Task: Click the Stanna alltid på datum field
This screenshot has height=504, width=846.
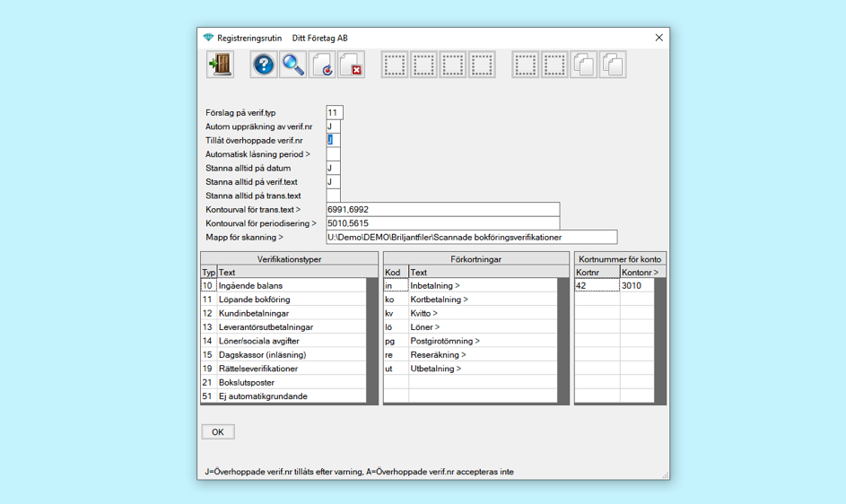Action: coord(333,169)
